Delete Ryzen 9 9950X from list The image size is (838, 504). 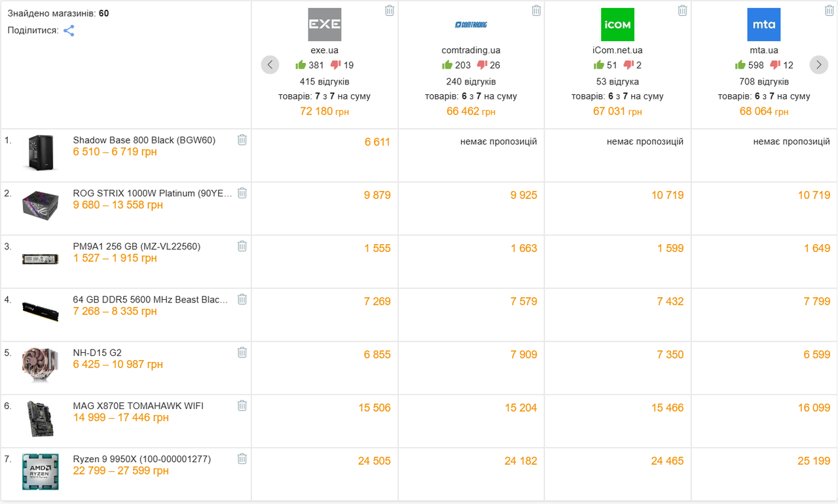pos(242,459)
